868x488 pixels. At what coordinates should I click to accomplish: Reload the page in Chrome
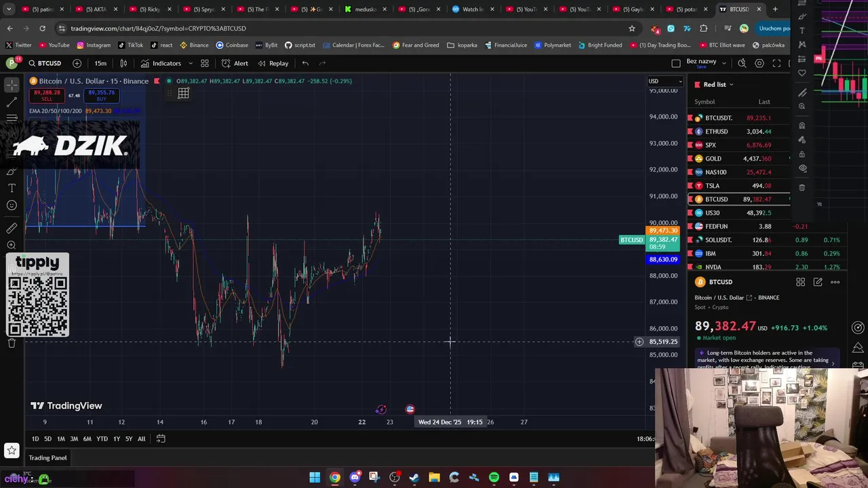pos(42,28)
